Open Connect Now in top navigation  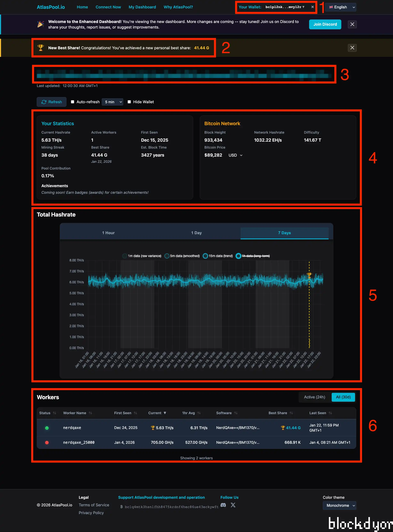point(108,7)
